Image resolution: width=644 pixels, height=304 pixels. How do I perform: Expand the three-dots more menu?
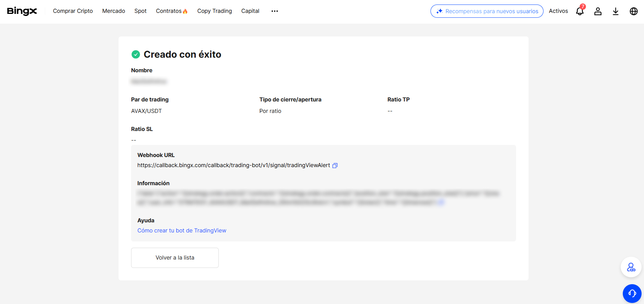[275, 11]
